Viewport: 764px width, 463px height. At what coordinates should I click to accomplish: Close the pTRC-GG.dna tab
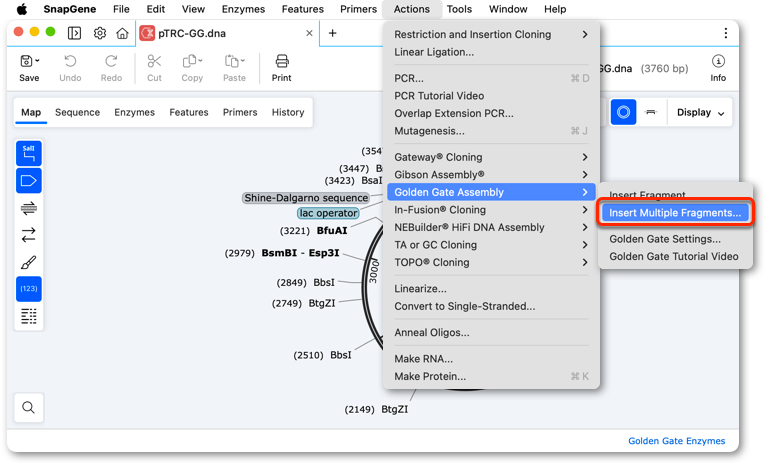pos(309,33)
